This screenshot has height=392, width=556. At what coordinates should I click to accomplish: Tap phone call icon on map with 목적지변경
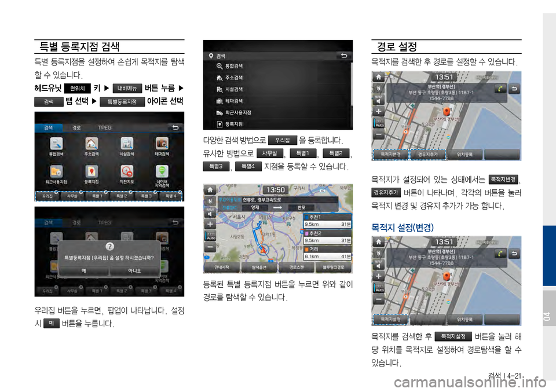(500, 89)
